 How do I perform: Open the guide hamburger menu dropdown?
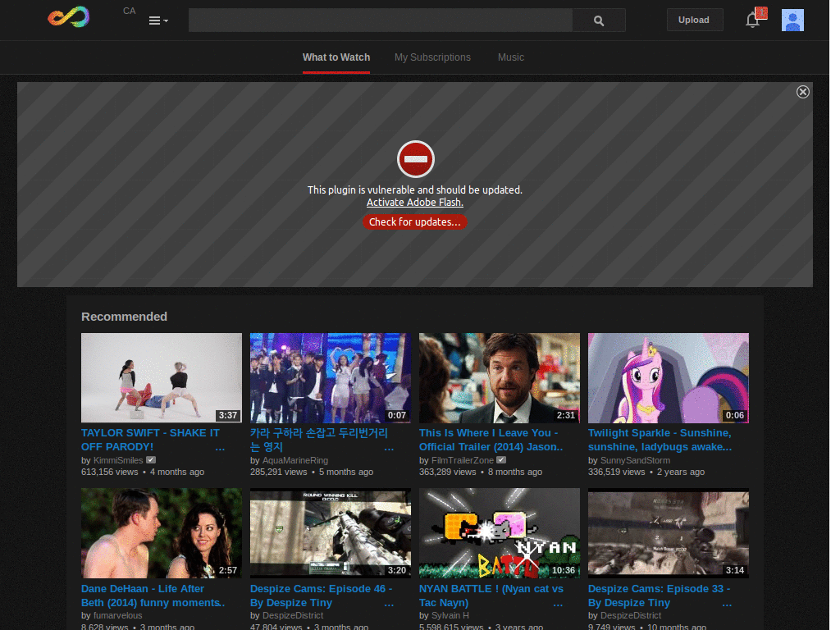pos(158,21)
